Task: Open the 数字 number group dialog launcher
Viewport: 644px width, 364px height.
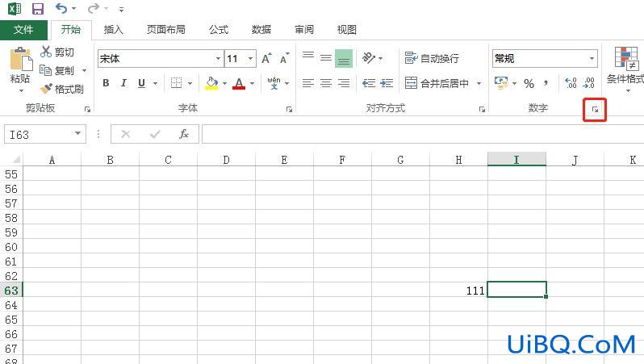Action: tap(595, 109)
